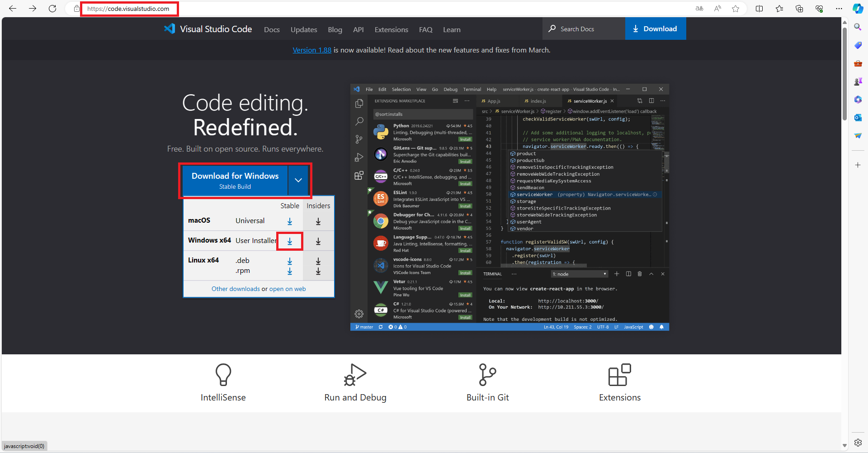868x453 pixels.
Task: Open the Updates navigation item
Action: 304,29
